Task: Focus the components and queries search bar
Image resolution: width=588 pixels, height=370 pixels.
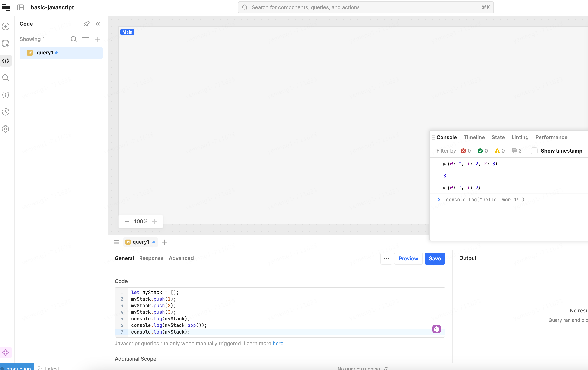Action: [365, 7]
